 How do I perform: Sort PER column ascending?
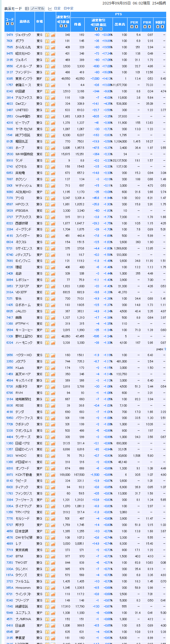click(133, 27)
